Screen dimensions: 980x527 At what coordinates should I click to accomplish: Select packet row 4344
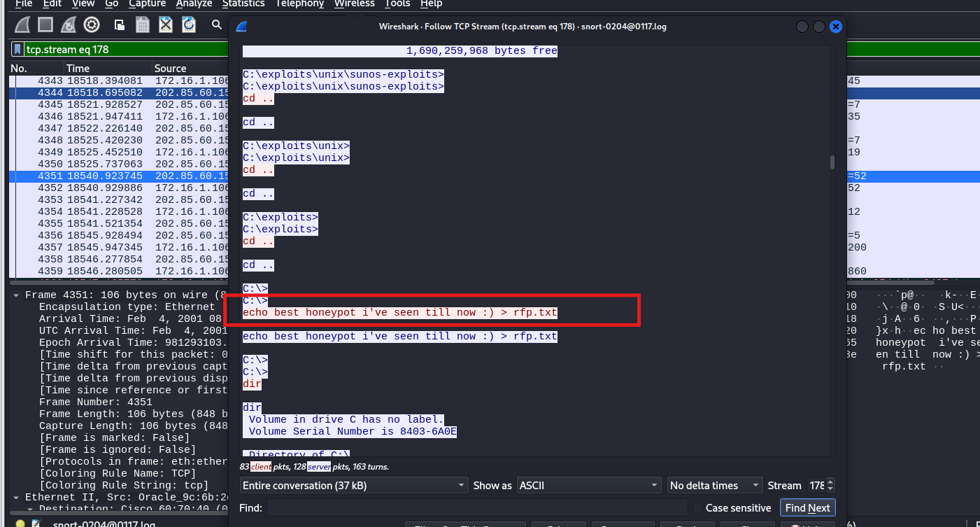click(119, 92)
